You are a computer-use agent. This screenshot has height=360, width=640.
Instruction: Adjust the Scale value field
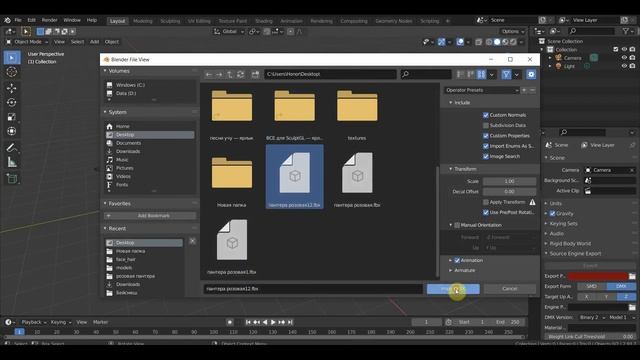509,181
